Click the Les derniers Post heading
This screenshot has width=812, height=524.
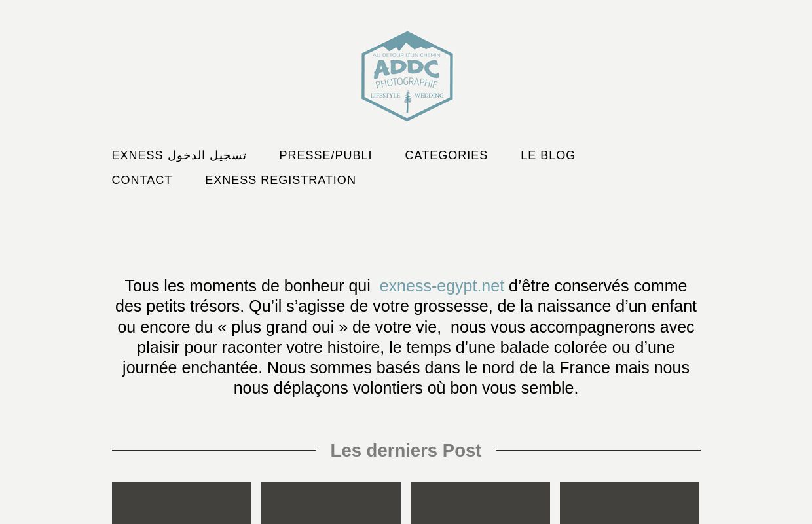(406, 451)
